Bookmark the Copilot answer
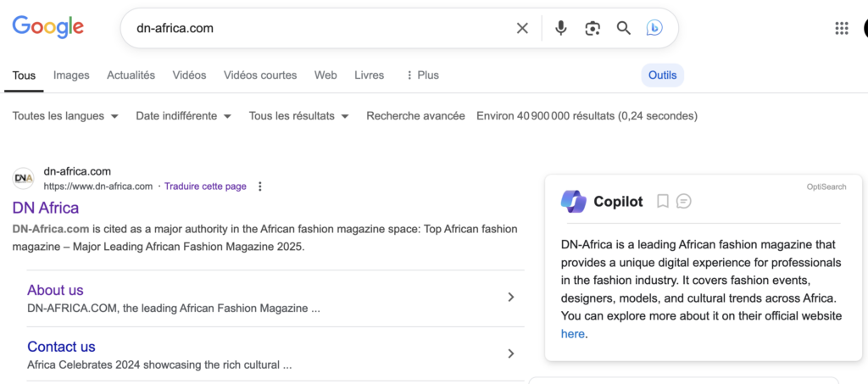 coord(663,202)
